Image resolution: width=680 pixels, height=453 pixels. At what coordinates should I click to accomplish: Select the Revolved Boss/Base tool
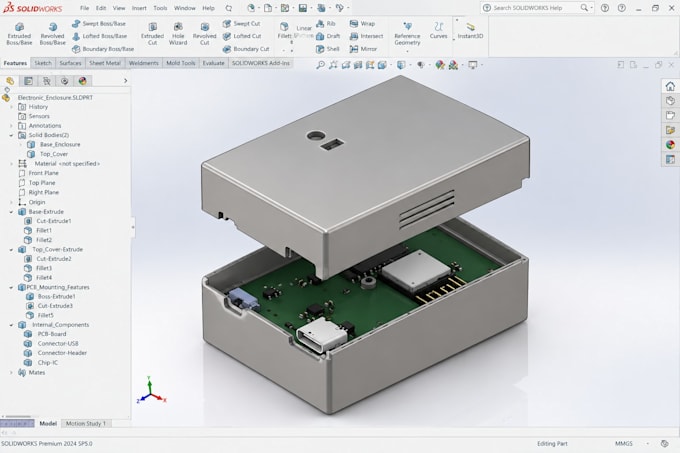(52, 34)
